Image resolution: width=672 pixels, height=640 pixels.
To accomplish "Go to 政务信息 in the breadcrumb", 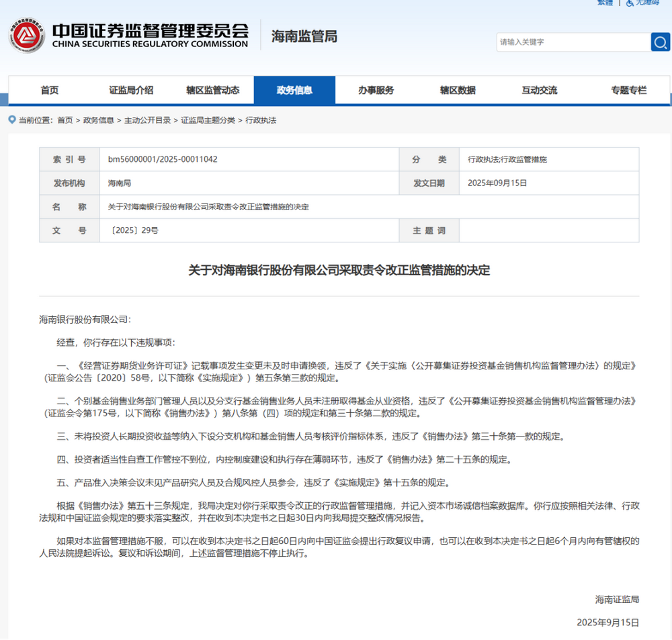I will coord(99,120).
